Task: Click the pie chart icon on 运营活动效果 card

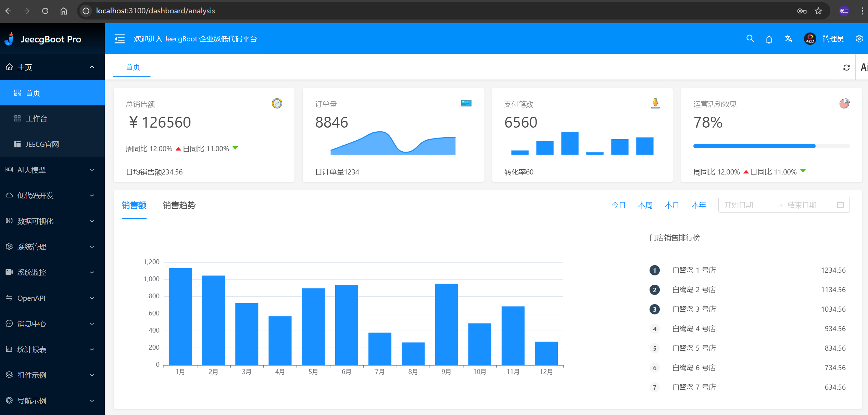Action: (x=844, y=103)
